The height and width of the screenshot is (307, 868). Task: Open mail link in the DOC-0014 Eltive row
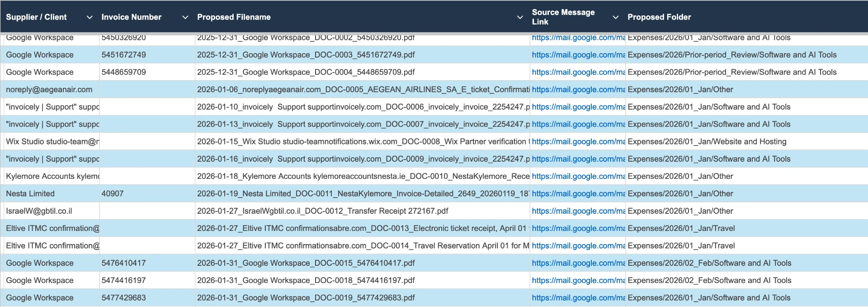coord(578,246)
